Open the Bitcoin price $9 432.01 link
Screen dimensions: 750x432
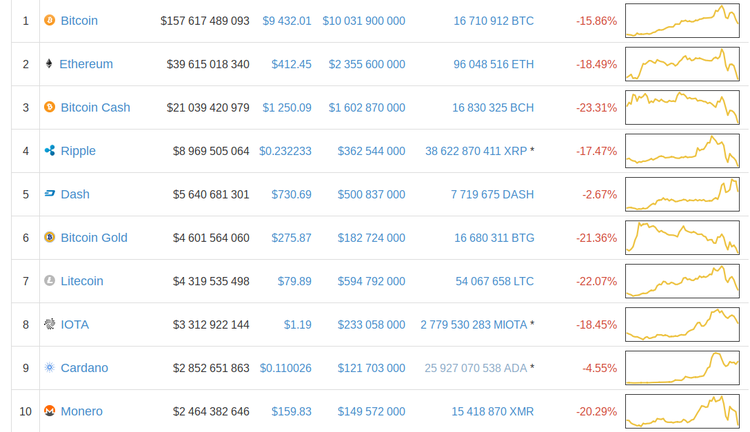coord(287,21)
